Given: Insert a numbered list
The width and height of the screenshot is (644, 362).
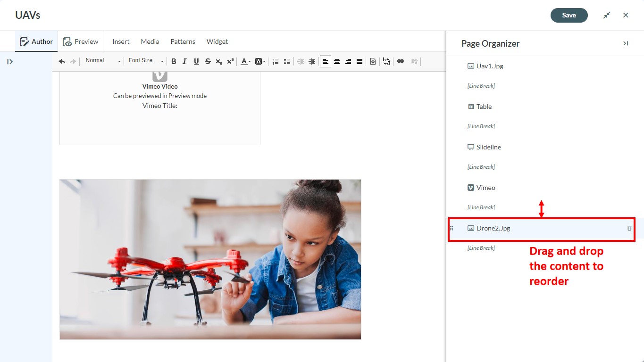Looking at the screenshot, I should (x=276, y=61).
